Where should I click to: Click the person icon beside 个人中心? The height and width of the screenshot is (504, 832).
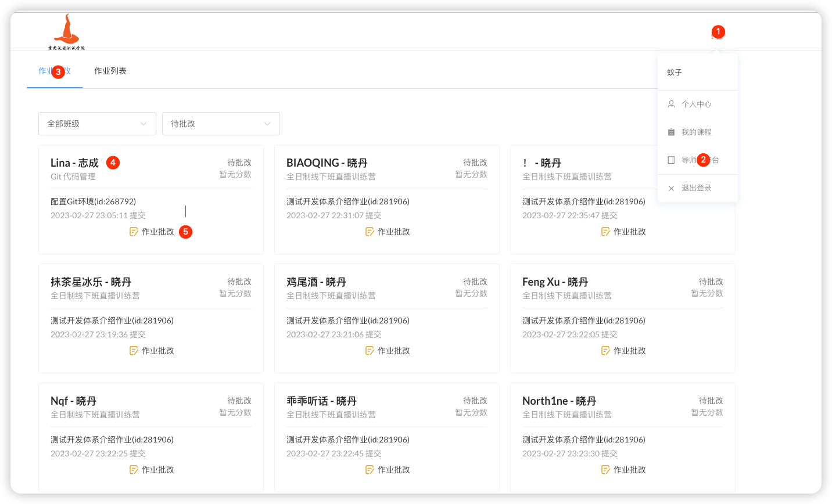coord(671,104)
